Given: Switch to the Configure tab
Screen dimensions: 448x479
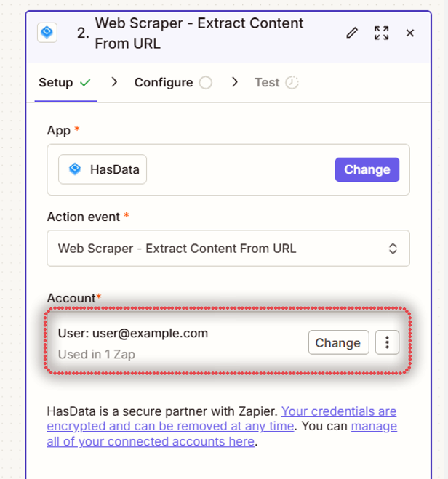Looking at the screenshot, I should coord(173,82).
